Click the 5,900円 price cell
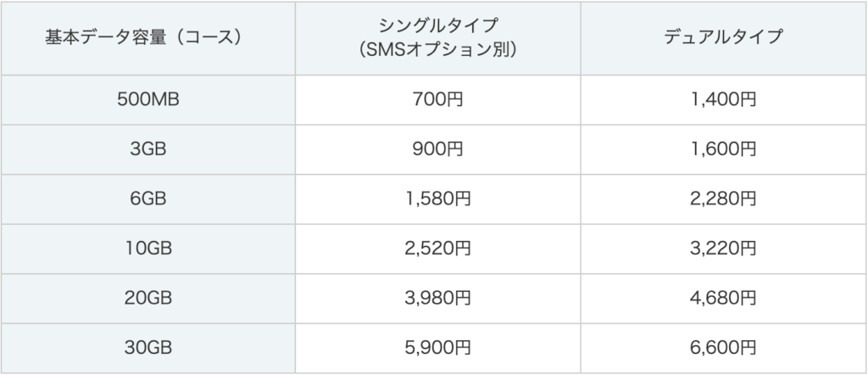The image size is (868, 375). pos(437,348)
